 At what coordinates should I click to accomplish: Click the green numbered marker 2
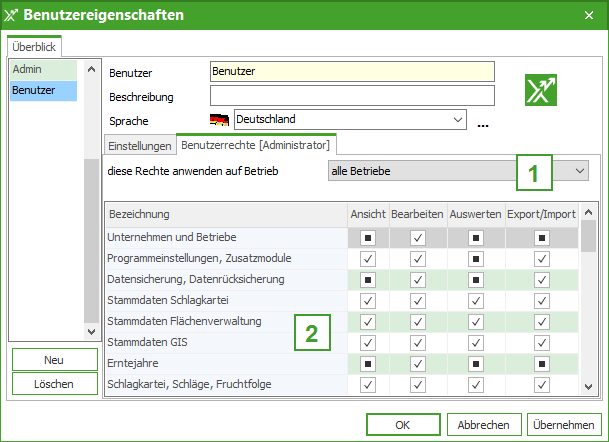click(312, 333)
